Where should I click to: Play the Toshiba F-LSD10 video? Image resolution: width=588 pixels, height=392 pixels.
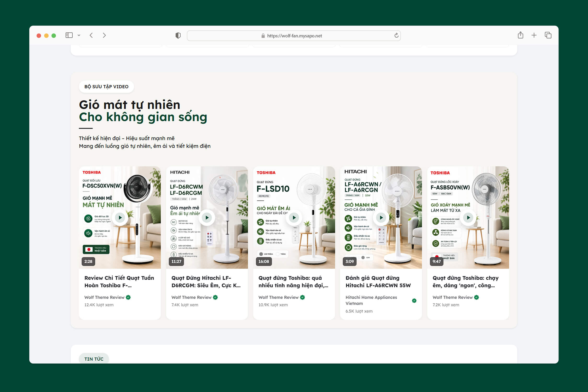tap(294, 217)
